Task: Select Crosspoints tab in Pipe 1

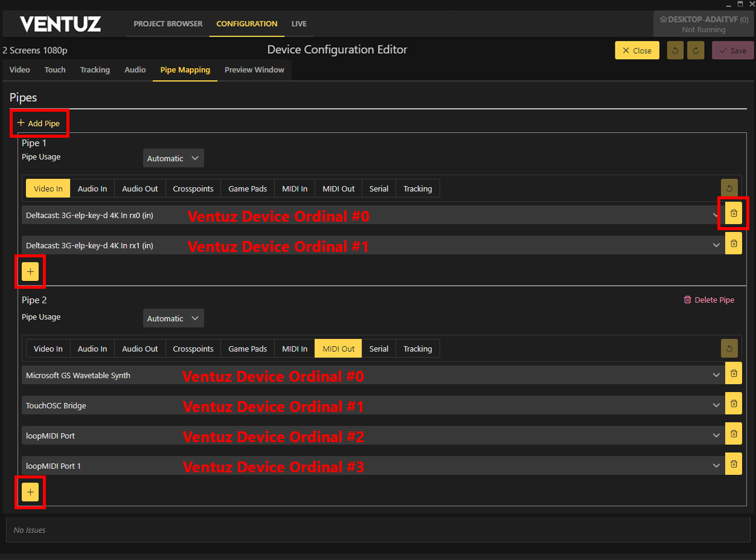Action: tap(193, 188)
